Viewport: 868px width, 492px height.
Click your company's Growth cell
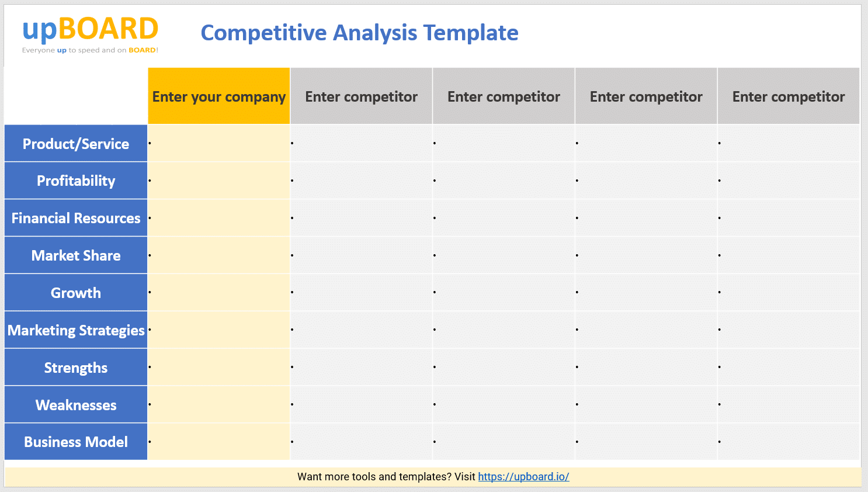[219, 293]
